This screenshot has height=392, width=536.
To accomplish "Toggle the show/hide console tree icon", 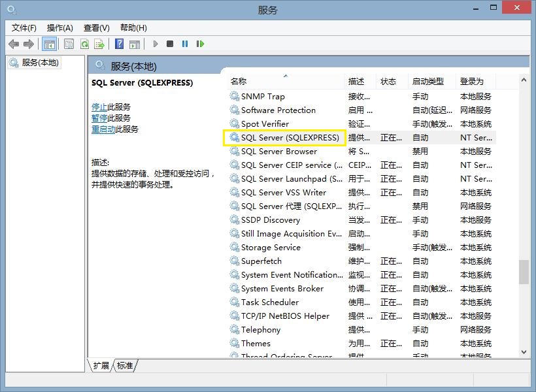I will (x=49, y=44).
